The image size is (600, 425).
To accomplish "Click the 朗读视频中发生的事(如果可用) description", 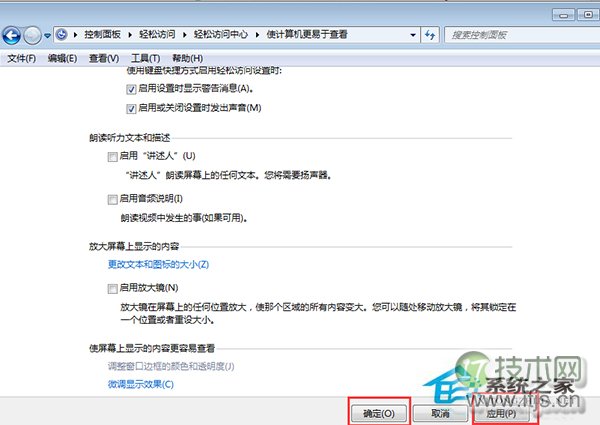I will [x=184, y=218].
